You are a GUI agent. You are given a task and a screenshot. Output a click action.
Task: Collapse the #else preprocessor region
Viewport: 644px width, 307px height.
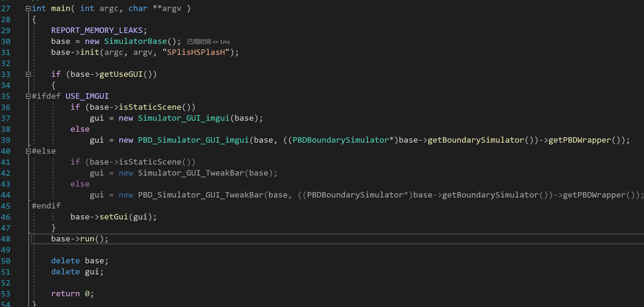28,151
